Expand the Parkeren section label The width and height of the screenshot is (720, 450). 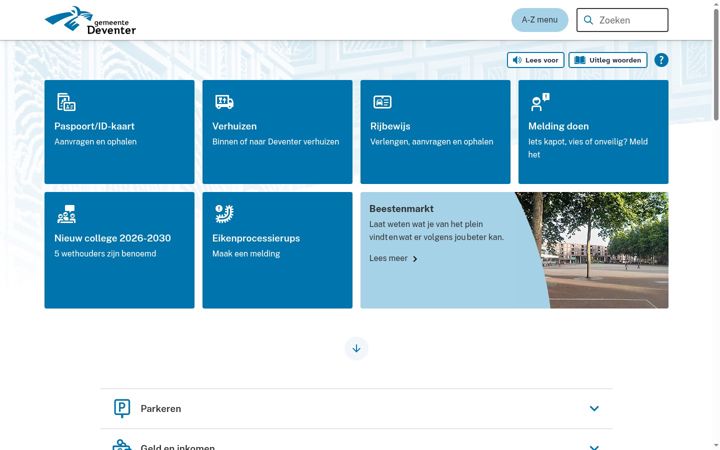pos(161,409)
